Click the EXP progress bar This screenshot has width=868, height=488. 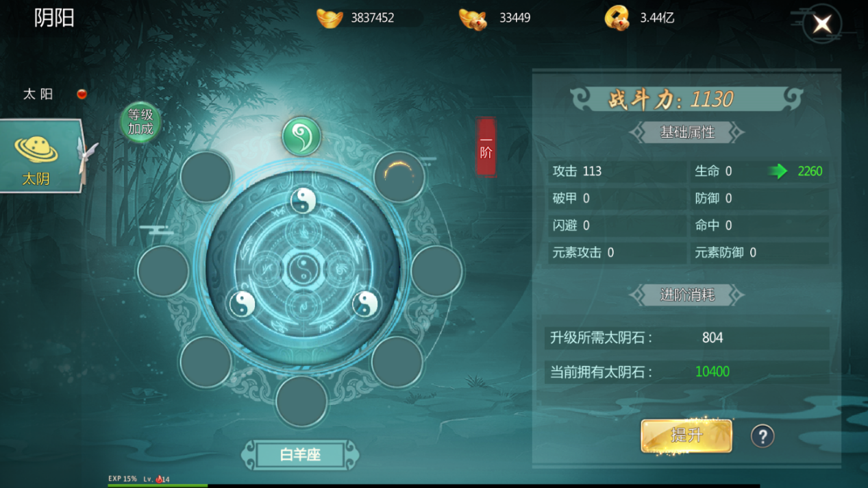pyautogui.click(x=434, y=485)
